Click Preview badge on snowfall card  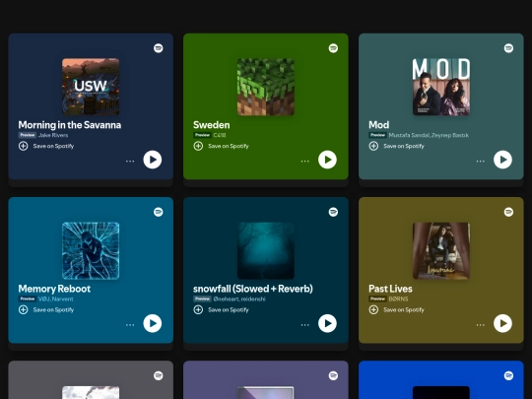pyautogui.click(x=202, y=299)
